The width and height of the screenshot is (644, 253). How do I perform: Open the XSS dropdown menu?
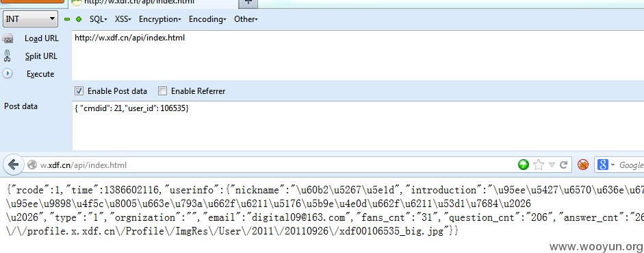point(123,19)
